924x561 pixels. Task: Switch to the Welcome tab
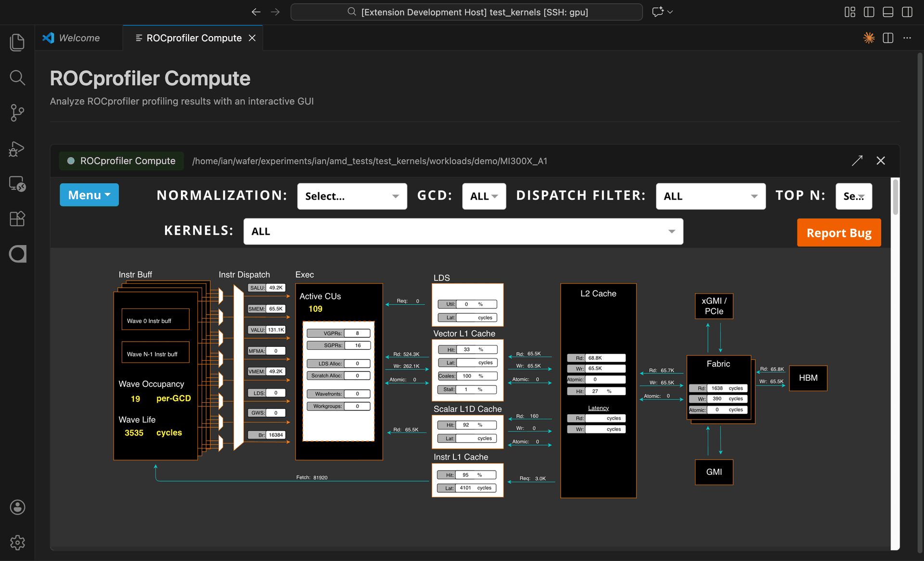[x=78, y=38]
